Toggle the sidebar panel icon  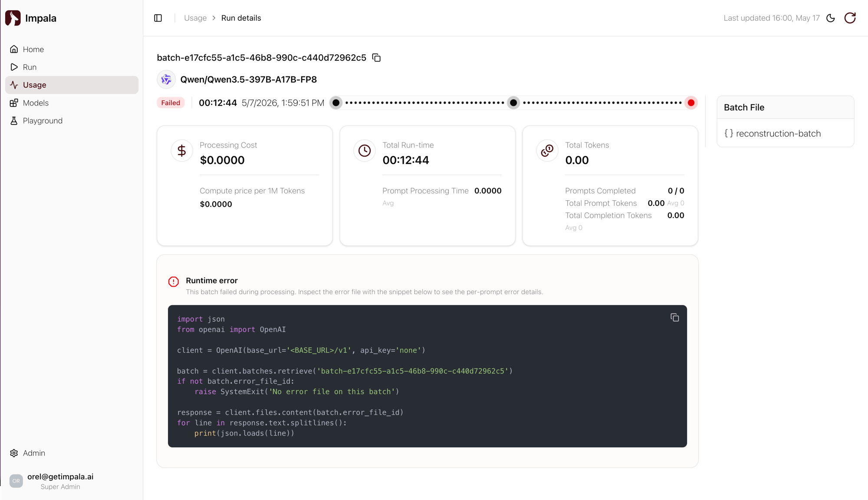click(x=158, y=18)
